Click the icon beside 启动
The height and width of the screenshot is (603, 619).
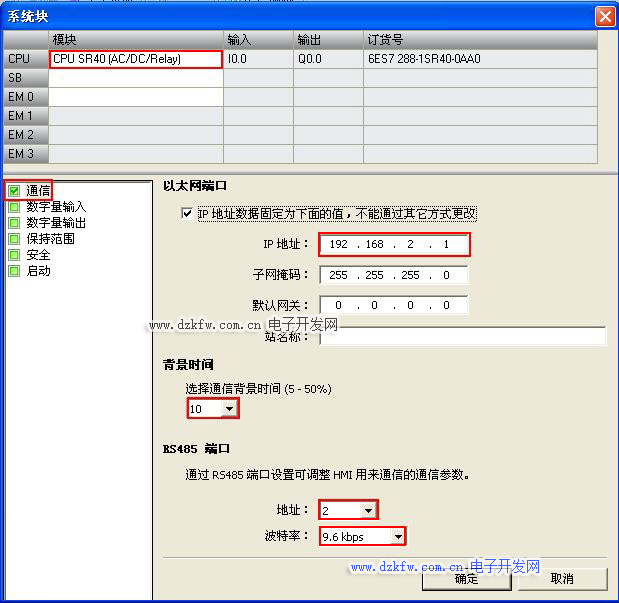[14, 271]
